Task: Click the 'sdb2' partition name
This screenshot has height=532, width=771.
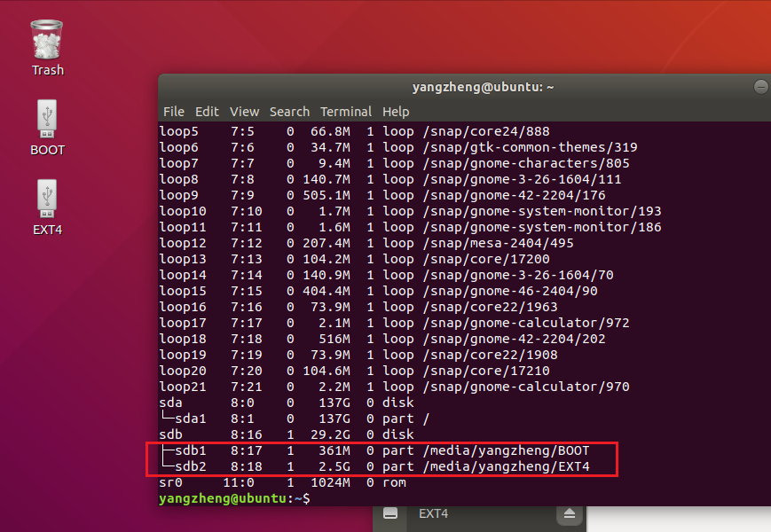Action: pos(190,466)
